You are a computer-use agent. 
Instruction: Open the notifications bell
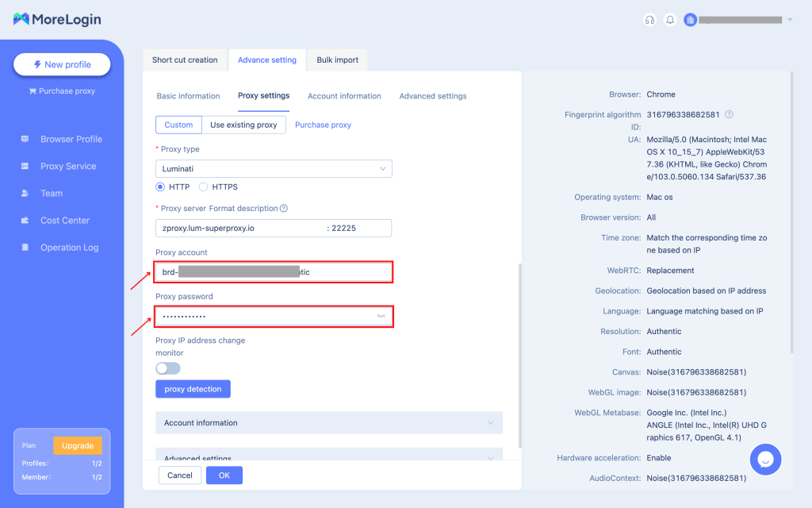pos(670,20)
